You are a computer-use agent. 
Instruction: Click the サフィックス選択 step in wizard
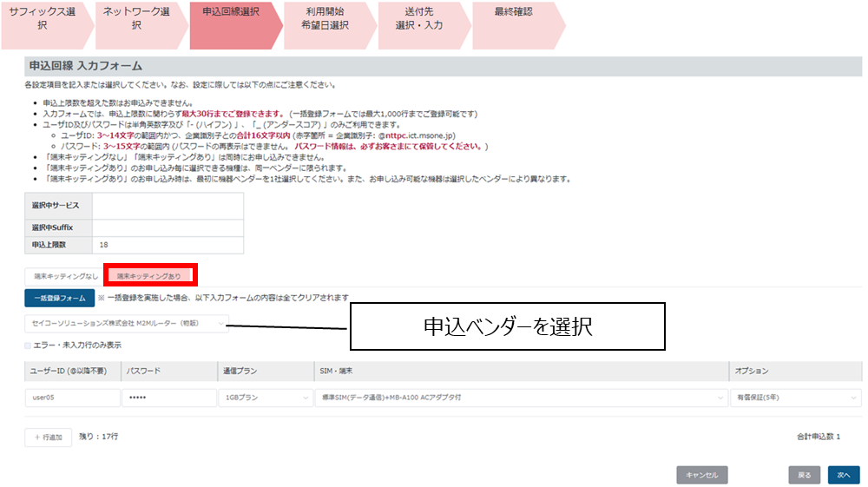click(x=43, y=19)
